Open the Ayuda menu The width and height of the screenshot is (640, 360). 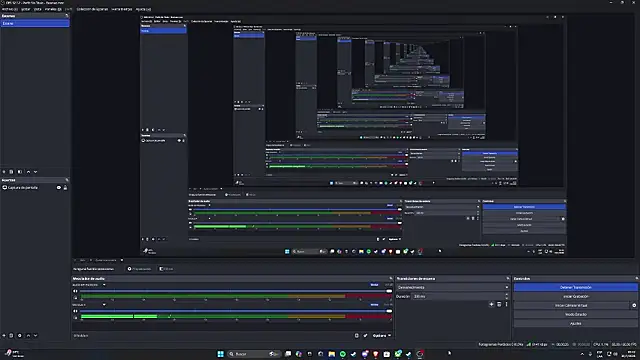point(143,9)
